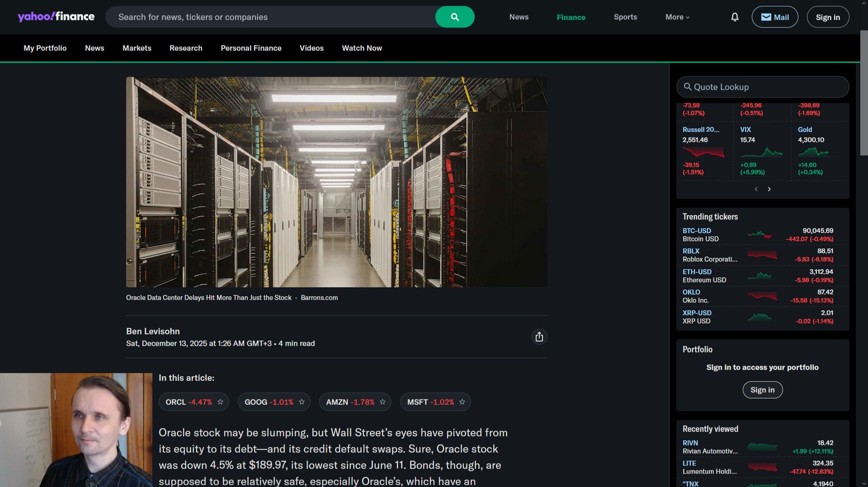The height and width of the screenshot is (487, 868).
Task: Switch to Markets tab
Action: tap(137, 48)
